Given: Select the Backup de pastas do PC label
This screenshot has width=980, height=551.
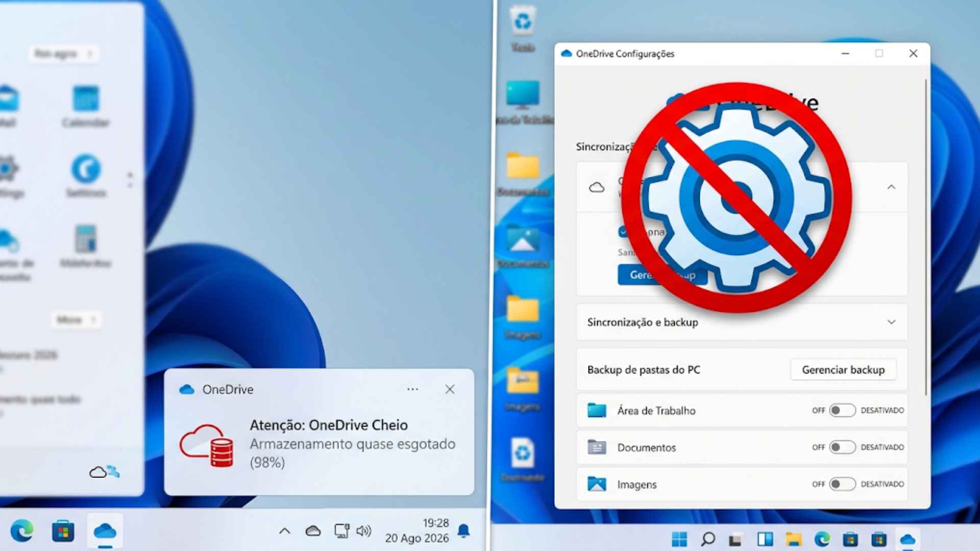Looking at the screenshot, I should tap(644, 370).
